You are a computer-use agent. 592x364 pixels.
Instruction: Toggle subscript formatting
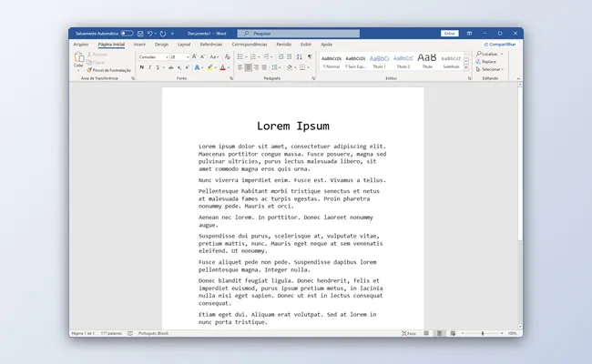pyautogui.click(x=179, y=67)
